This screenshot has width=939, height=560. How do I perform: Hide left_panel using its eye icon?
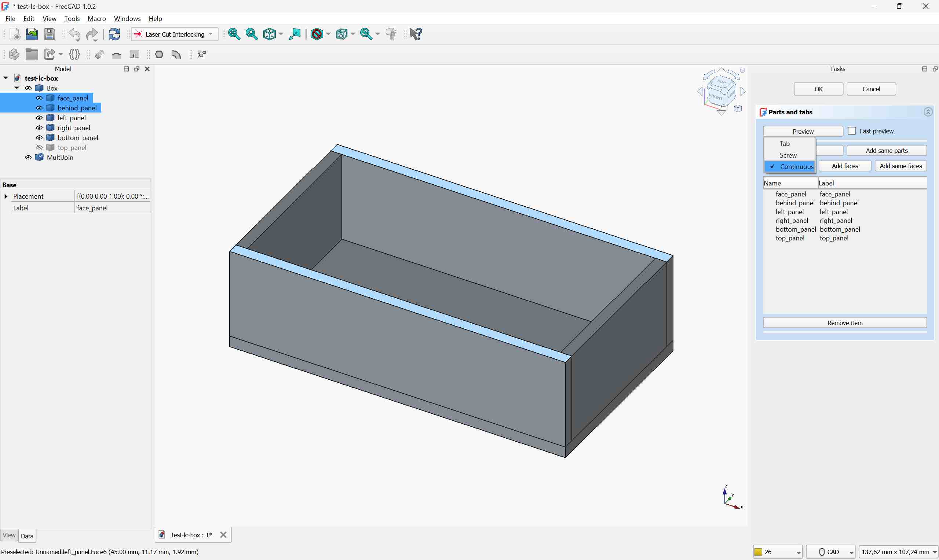pos(39,118)
